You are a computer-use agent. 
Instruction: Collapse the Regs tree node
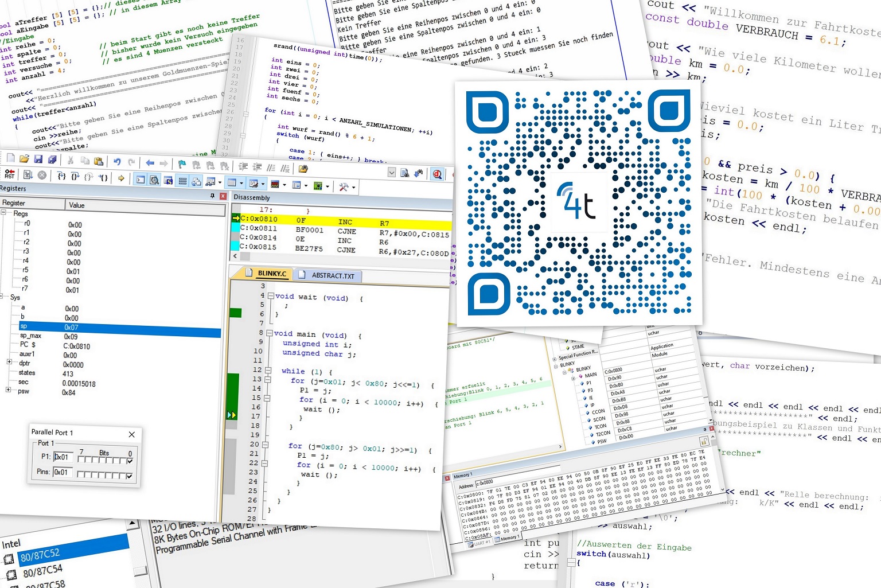[3, 212]
